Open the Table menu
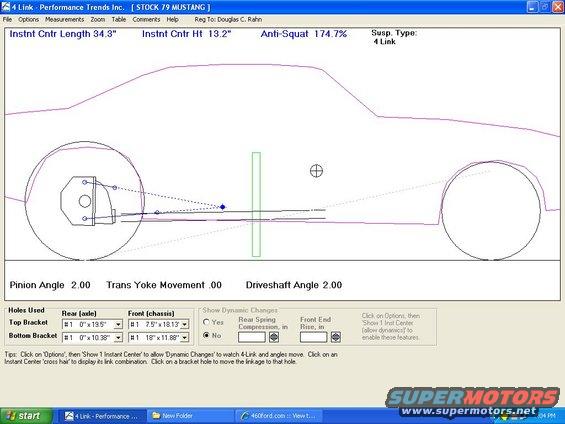 coord(119,19)
